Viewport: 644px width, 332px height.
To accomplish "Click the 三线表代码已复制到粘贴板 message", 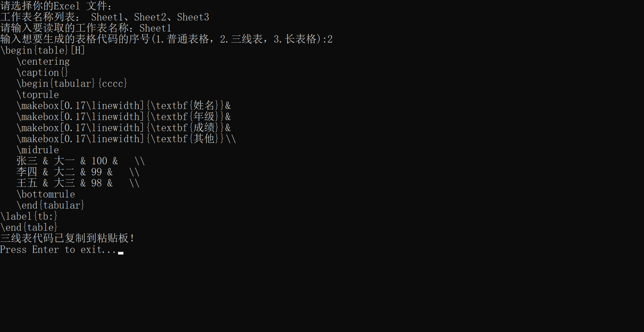I will (x=67, y=238).
